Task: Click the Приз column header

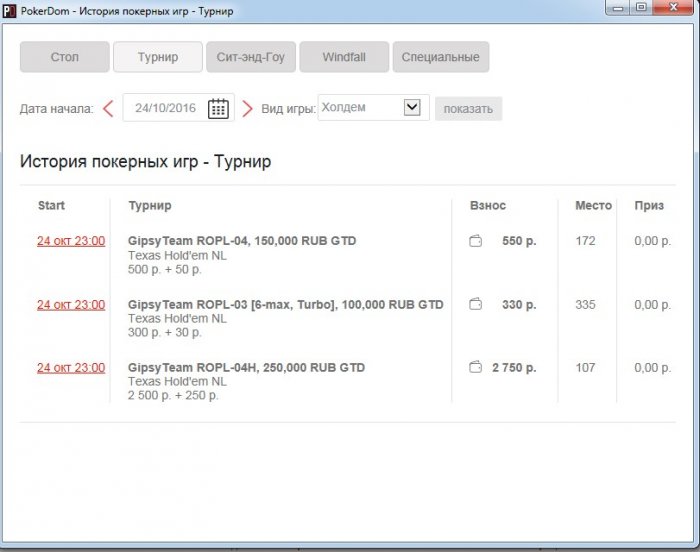Action: [x=649, y=205]
